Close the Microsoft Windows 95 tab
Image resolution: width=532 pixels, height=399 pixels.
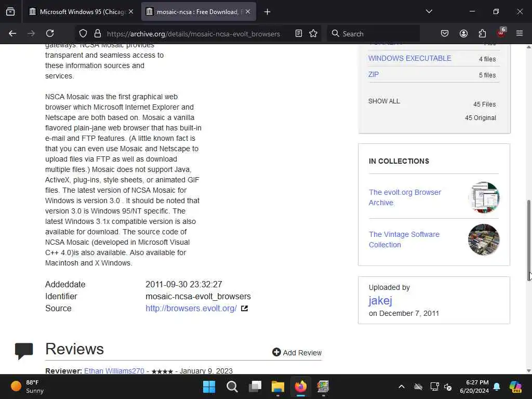(x=131, y=12)
